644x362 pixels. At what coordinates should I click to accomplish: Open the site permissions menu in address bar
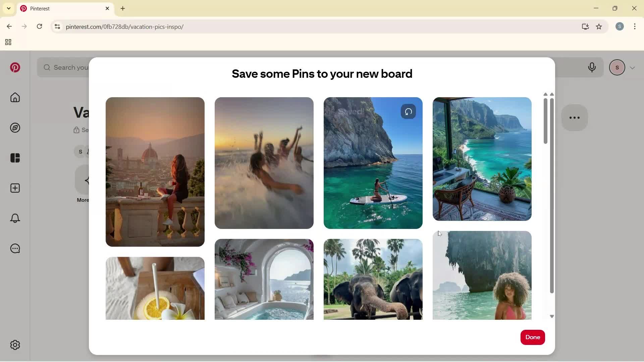coord(57,27)
